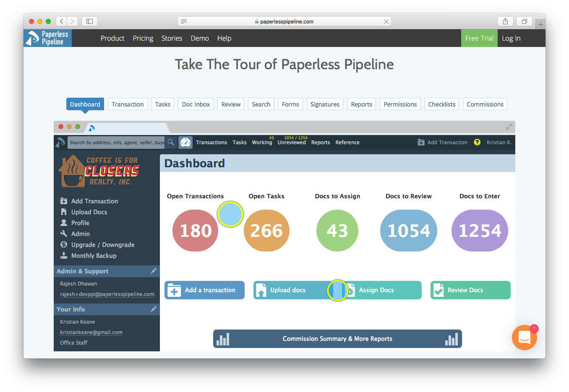The width and height of the screenshot is (569, 392).
Task: Click the green Free Trial button
Action: [479, 38]
